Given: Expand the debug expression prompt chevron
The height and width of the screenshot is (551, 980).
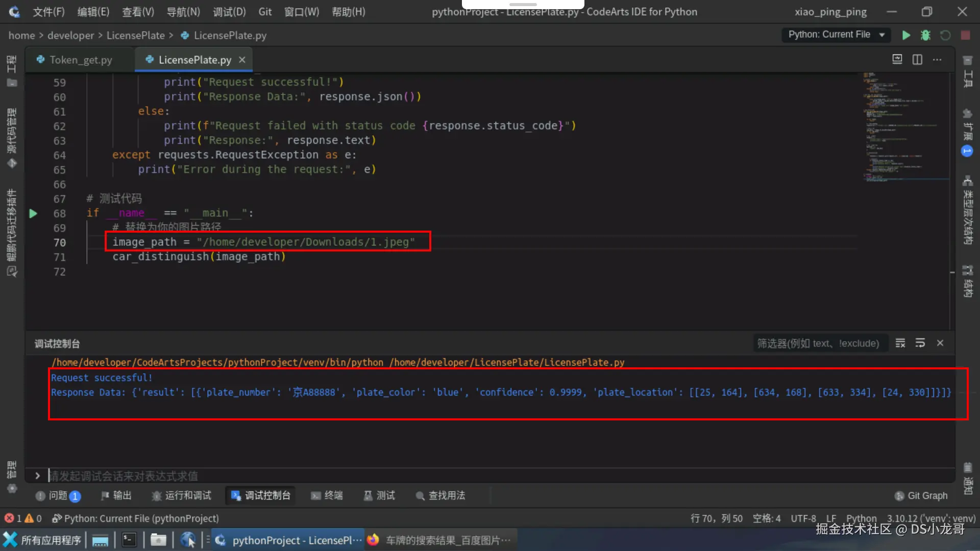Looking at the screenshot, I should [37, 475].
